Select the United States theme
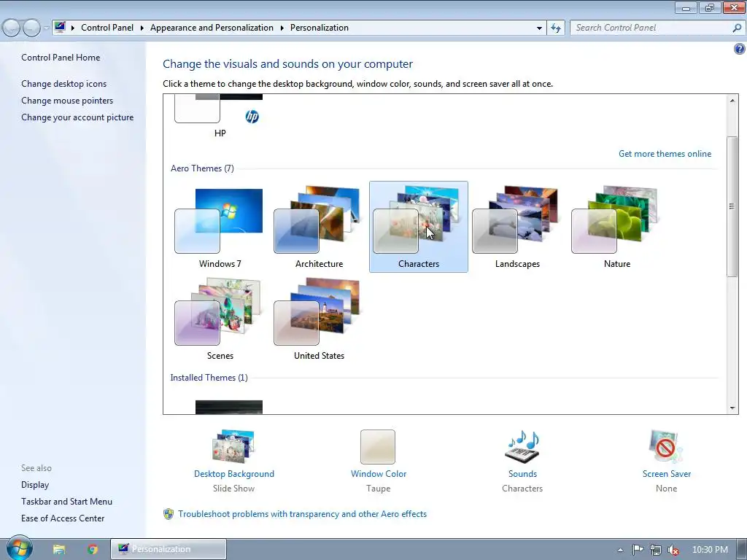Image resolution: width=747 pixels, height=560 pixels. point(319,319)
